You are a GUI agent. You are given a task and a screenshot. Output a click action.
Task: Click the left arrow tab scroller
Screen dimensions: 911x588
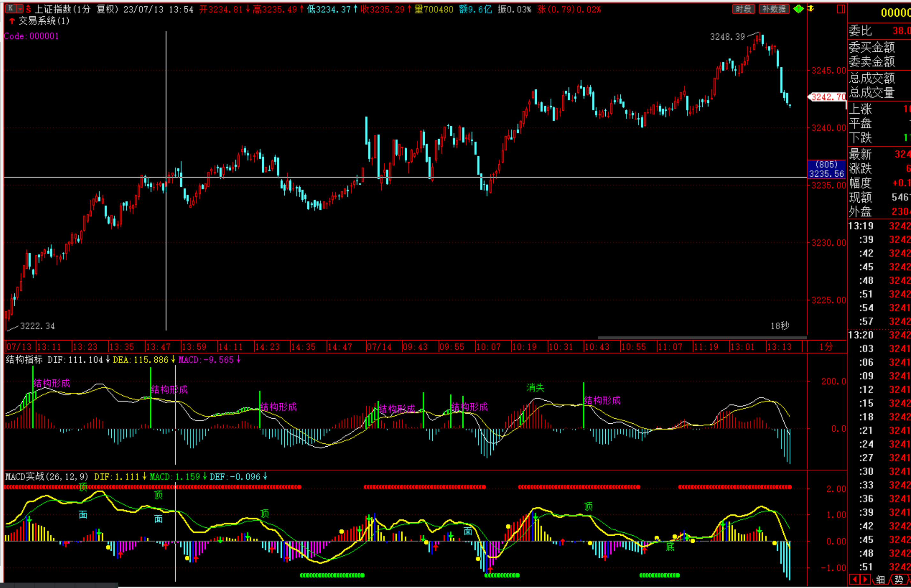[855, 580]
